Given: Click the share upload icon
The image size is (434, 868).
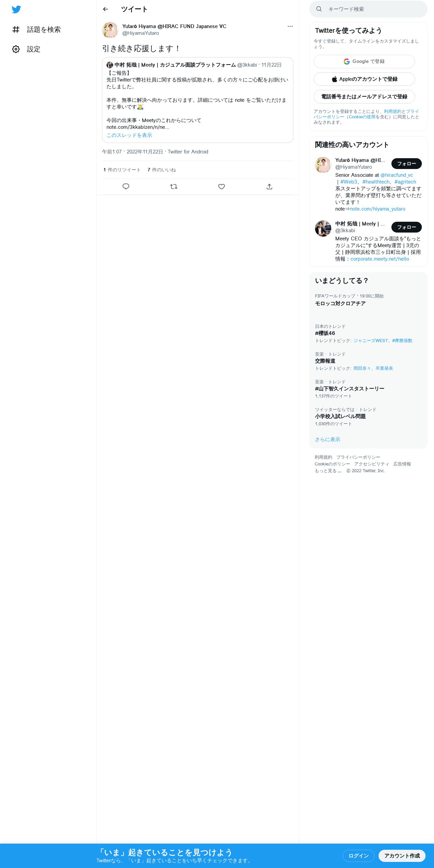Looking at the screenshot, I should [x=269, y=187].
